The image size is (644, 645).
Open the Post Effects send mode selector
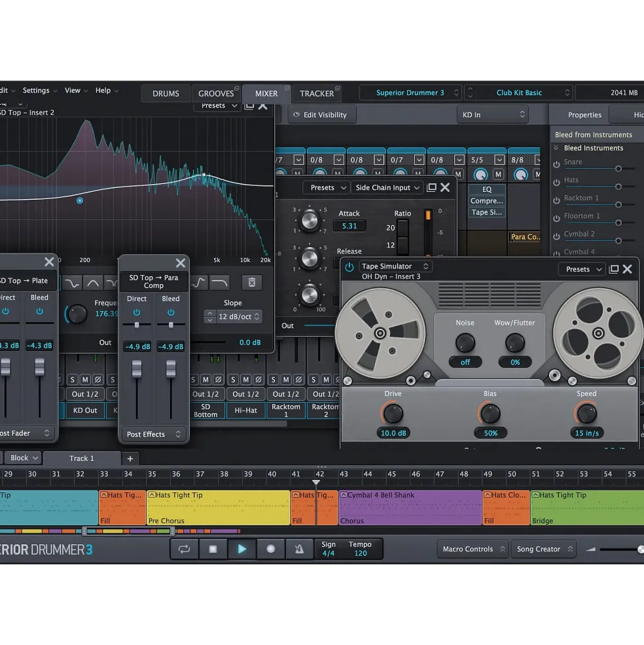tap(153, 434)
